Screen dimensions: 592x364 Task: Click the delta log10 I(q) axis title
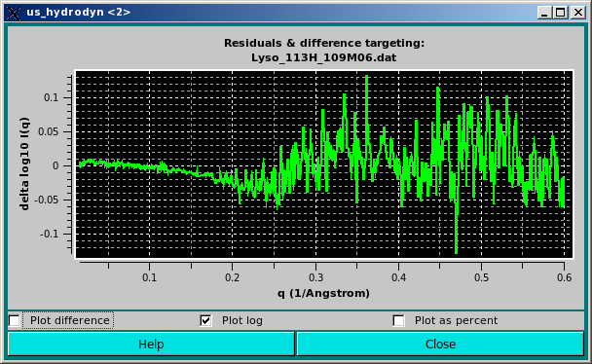coord(24,164)
